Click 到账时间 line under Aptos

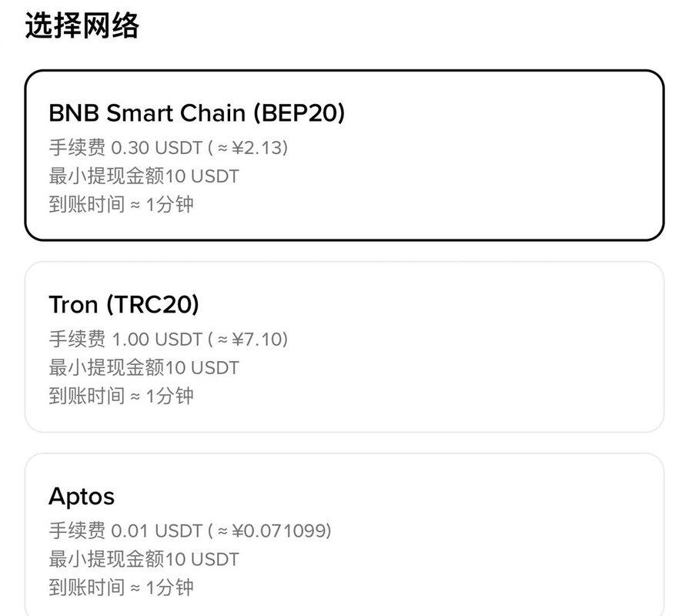(x=121, y=588)
